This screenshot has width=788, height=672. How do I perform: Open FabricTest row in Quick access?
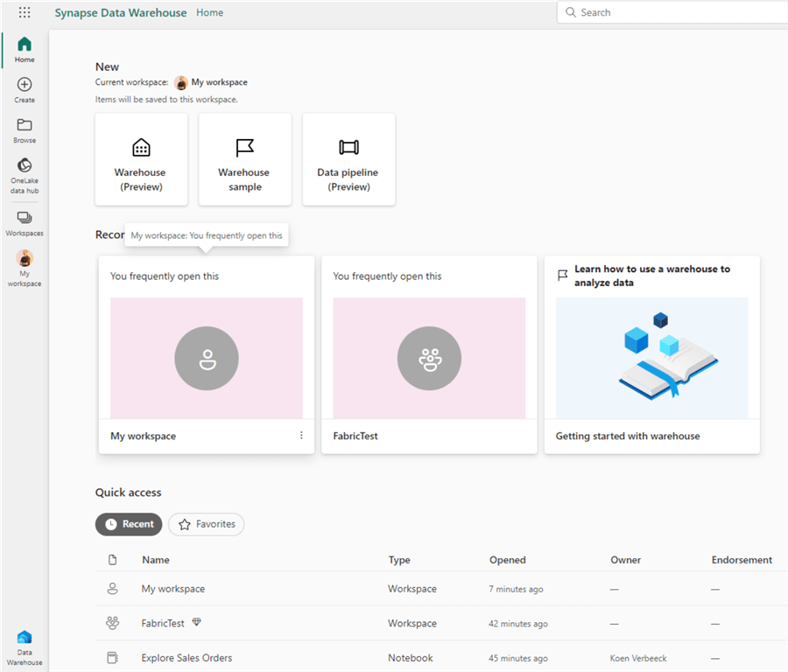click(441, 623)
